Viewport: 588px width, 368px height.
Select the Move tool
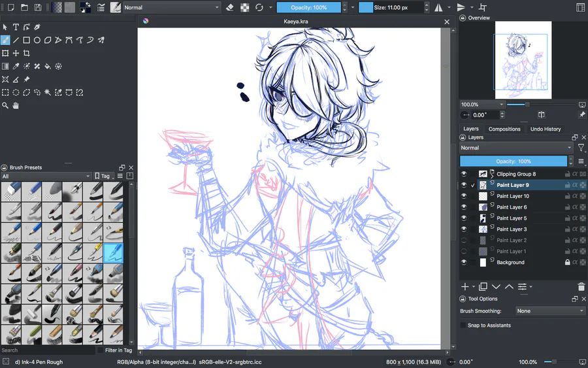[16, 53]
